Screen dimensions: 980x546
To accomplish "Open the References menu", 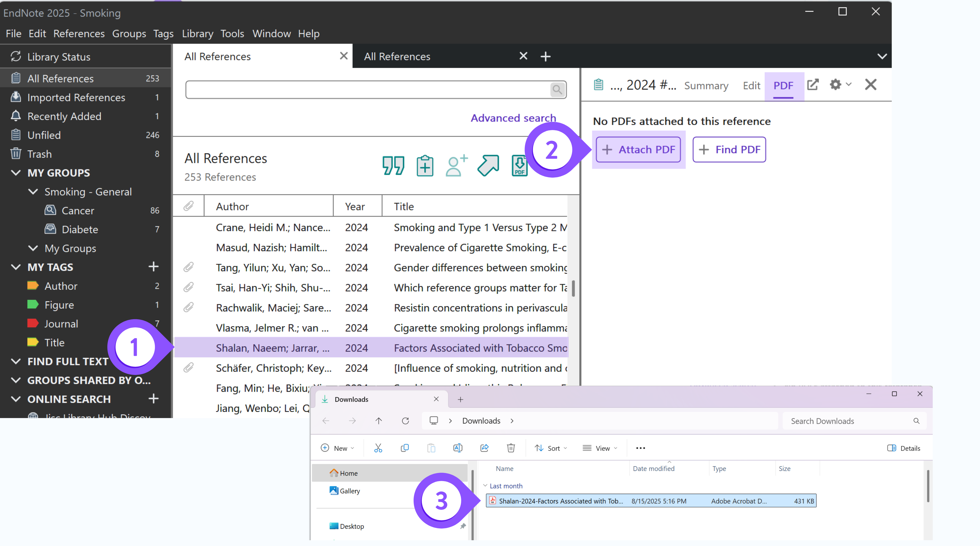I will pyautogui.click(x=79, y=33).
